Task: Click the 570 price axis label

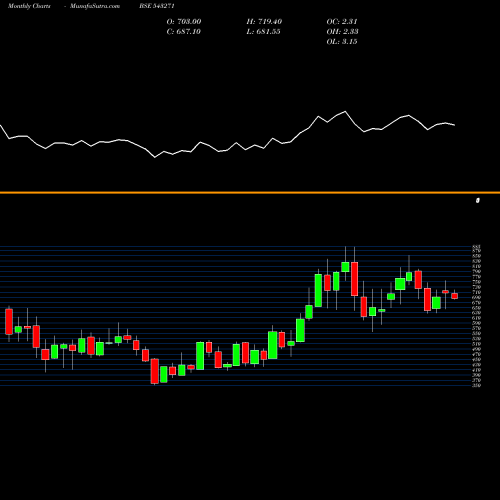Action: [x=477, y=328]
